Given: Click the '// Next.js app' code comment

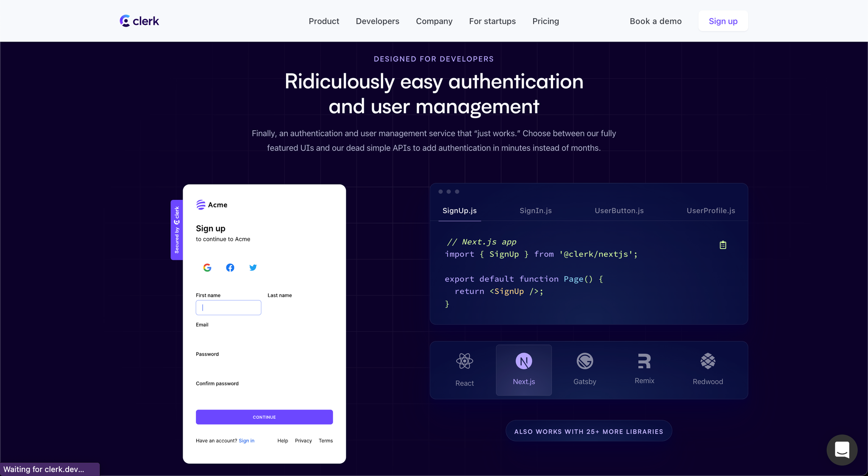Looking at the screenshot, I should [x=481, y=242].
